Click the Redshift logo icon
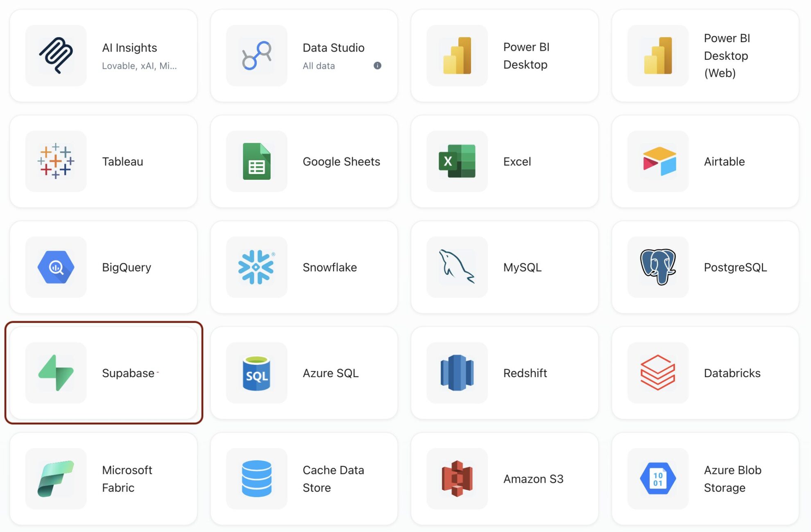 coord(457,373)
